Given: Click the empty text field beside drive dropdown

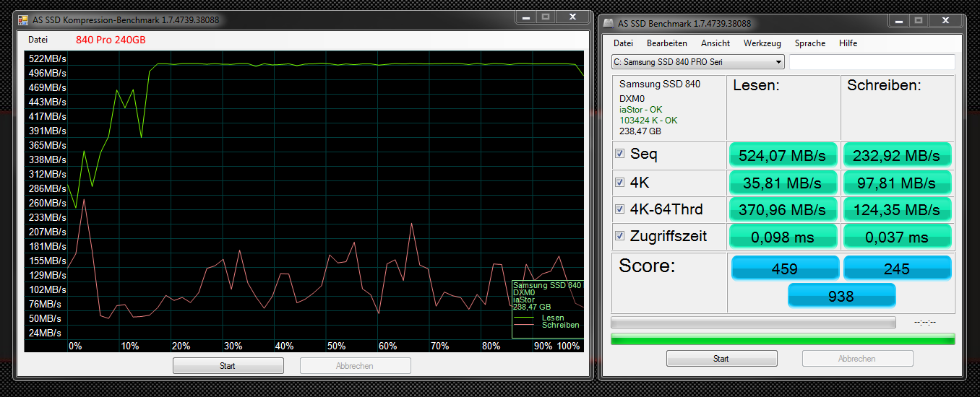Looking at the screenshot, I should click(872, 62).
